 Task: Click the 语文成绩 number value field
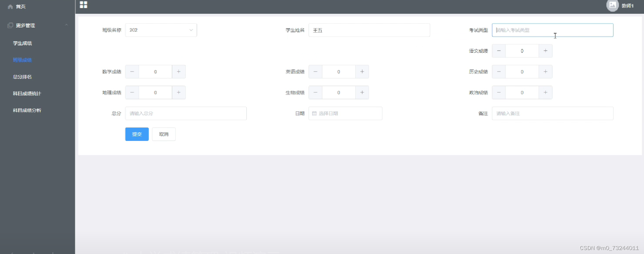click(x=522, y=51)
